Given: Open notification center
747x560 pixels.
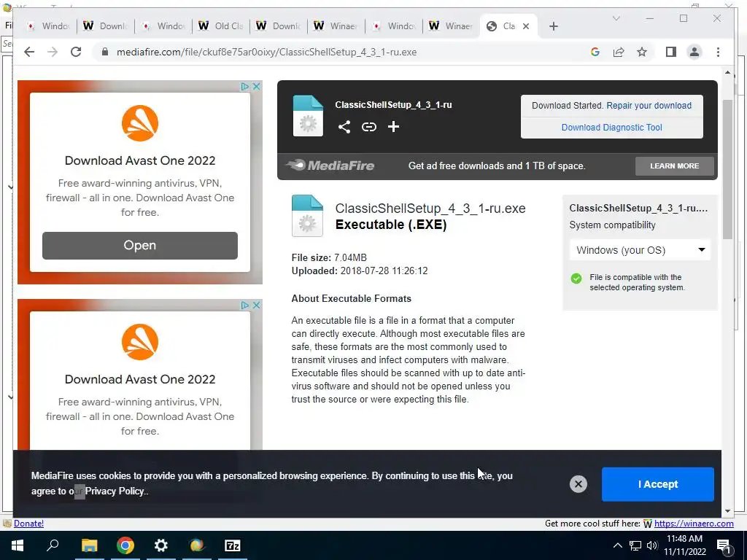Looking at the screenshot, I should tap(724, 545).
